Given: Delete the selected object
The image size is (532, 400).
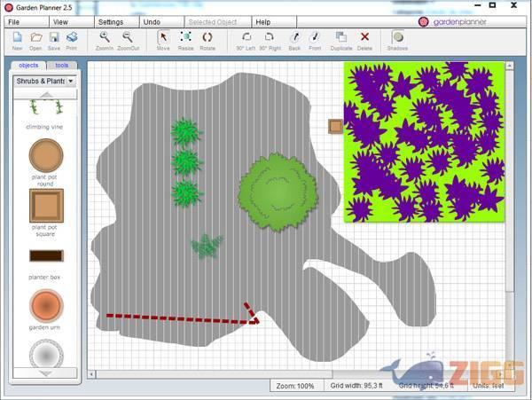Looking at the screenshot, I should [x=364, y=38].
